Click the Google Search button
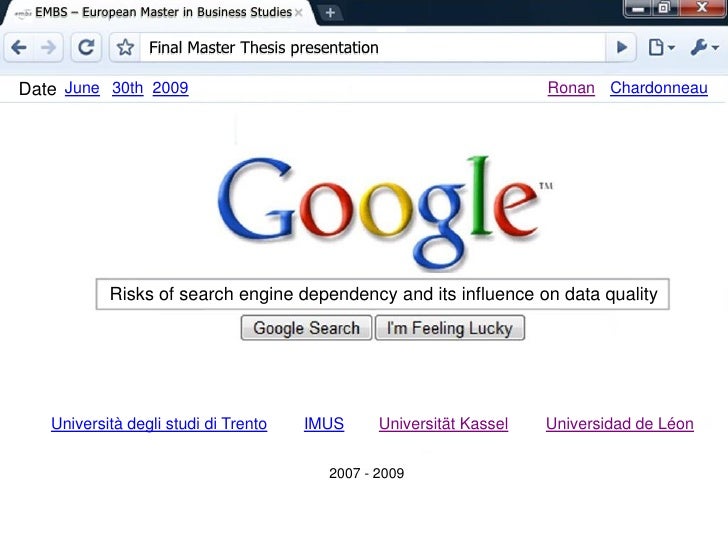728x546 pixels. (306, 328)
